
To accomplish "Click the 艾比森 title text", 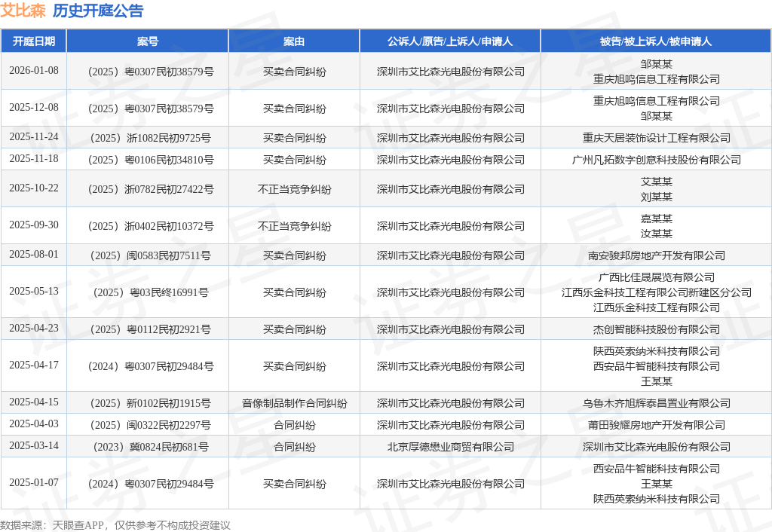I will [x=23, y=11].
